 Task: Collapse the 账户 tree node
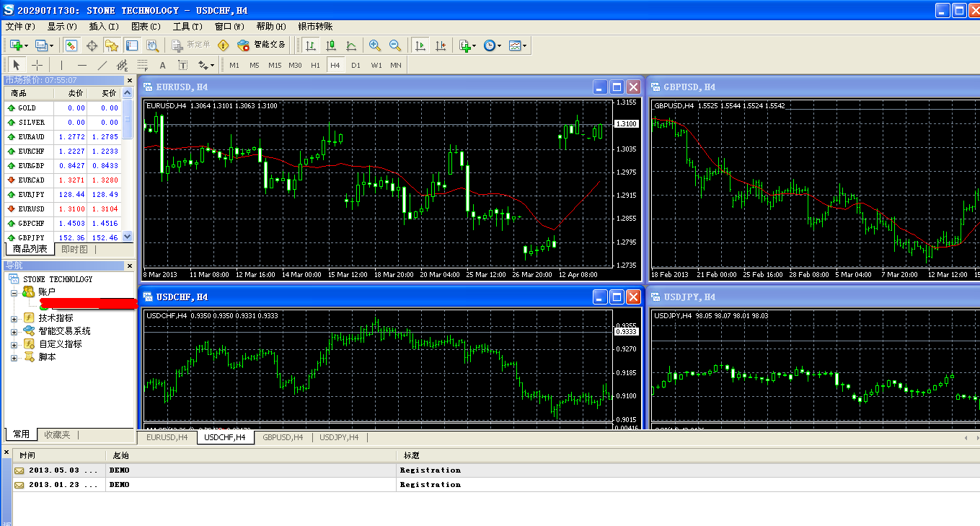pos(14,292)
